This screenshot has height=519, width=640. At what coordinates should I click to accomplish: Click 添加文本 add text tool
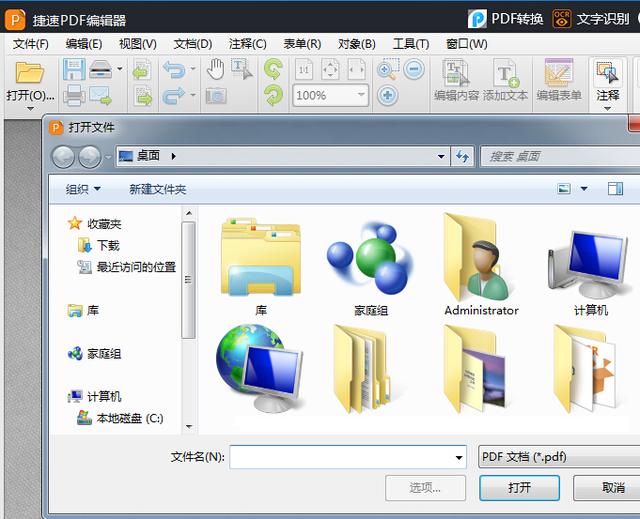pos(505,80)
